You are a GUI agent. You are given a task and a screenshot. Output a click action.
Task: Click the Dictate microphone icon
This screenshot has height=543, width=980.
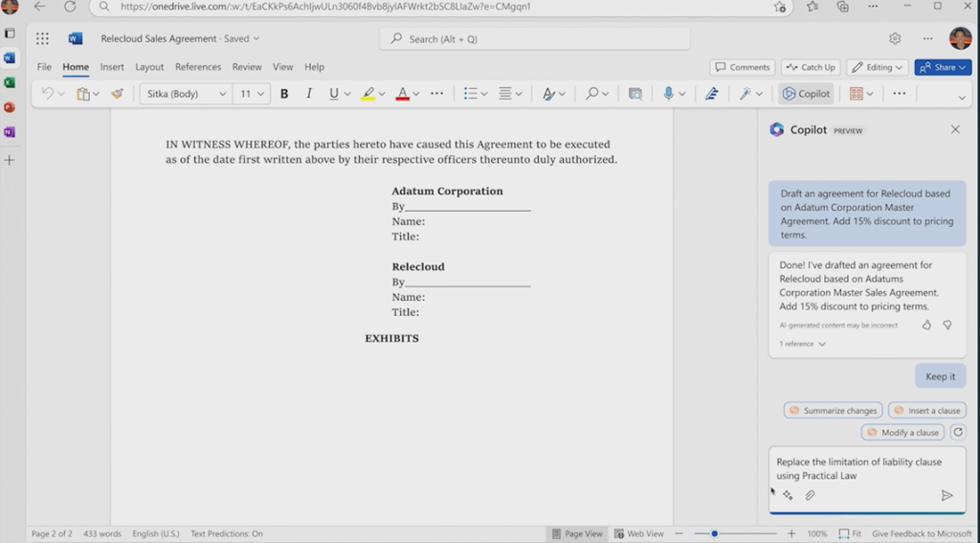coord(669,94)
